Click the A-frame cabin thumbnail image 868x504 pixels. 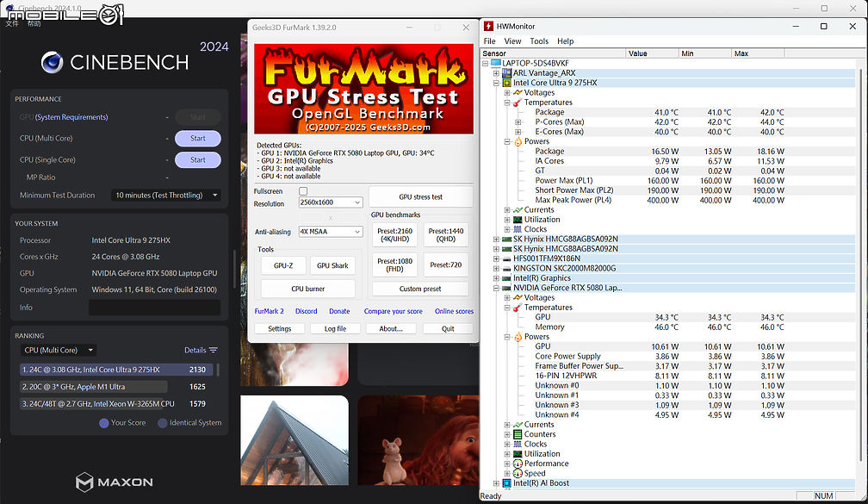coord(294,440)
